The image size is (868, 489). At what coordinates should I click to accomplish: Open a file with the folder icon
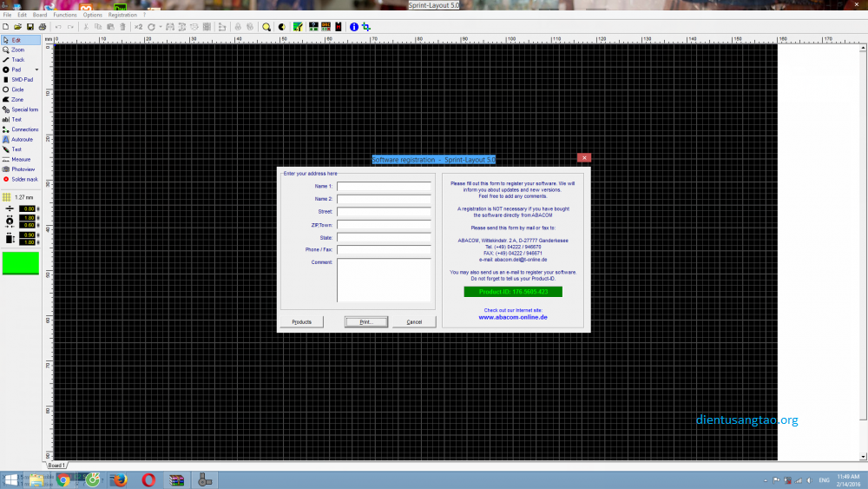(17, 27)
